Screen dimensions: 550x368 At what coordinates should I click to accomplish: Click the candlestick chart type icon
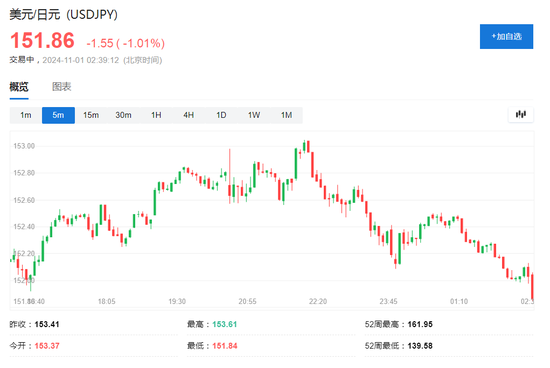[521, 115]
